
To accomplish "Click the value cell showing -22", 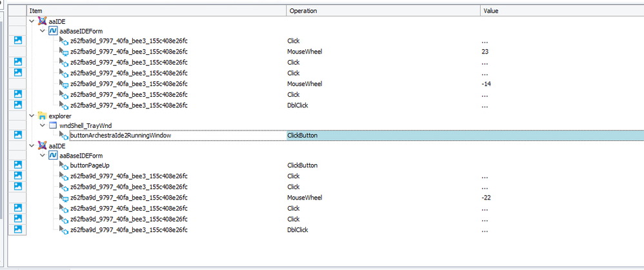I will point(487,196).
